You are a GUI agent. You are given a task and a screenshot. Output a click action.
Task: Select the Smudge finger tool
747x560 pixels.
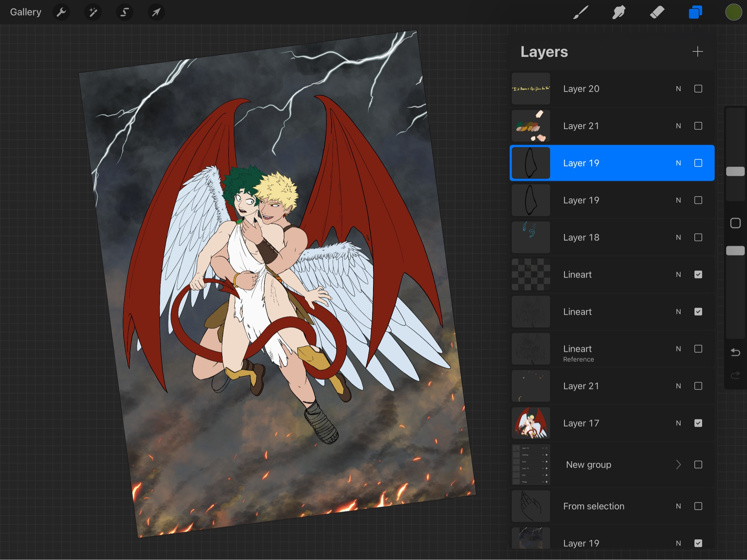point(619,12)
